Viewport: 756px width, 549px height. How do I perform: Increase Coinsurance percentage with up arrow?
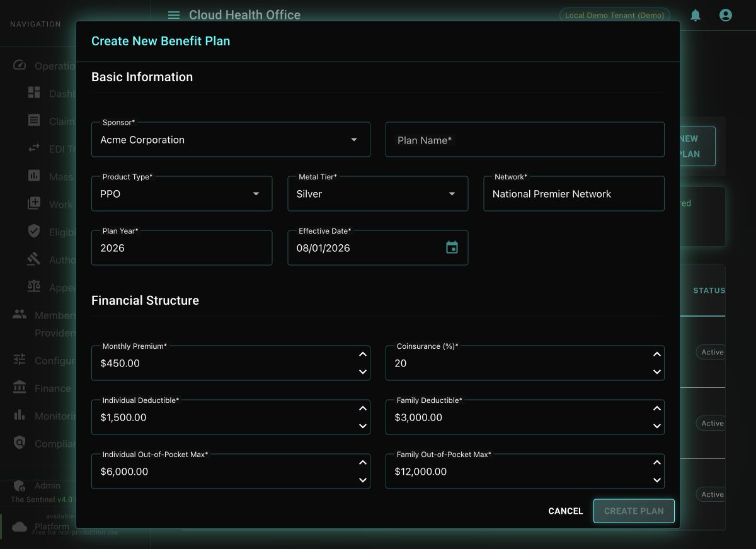pos(657,354)
